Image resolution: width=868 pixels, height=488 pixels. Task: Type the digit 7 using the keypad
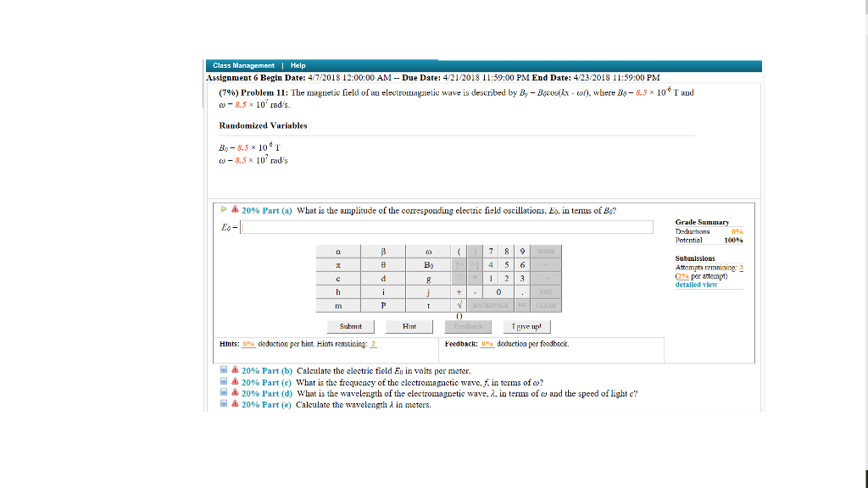click(491, 252)
